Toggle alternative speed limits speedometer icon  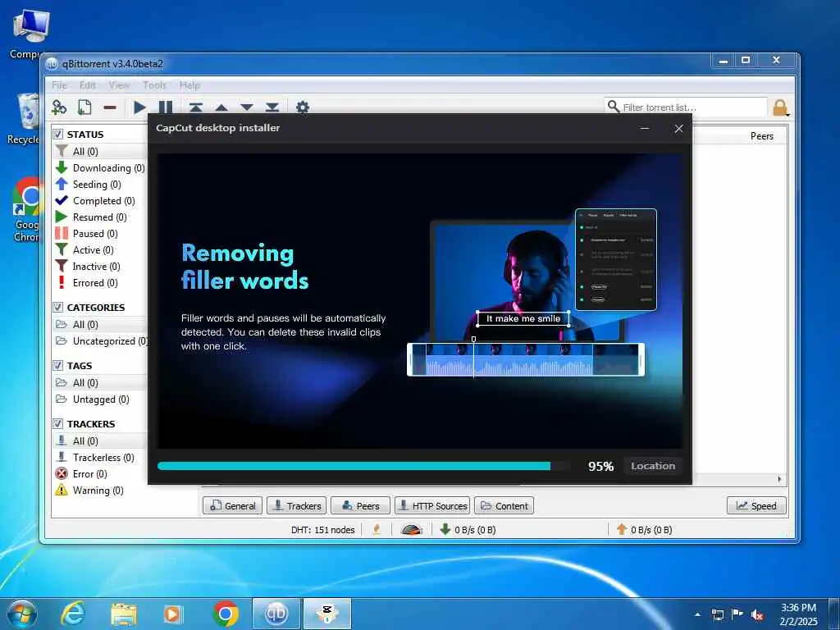(412, 529)
